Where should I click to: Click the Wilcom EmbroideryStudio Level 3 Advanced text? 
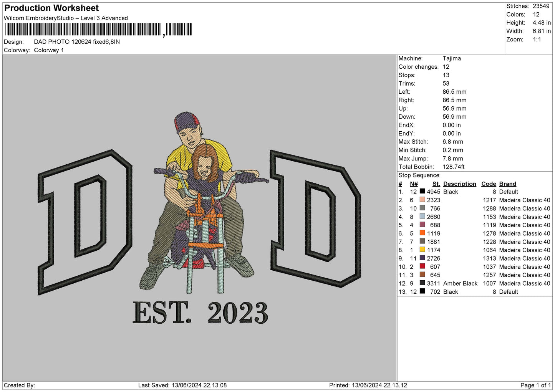[66, 18]
